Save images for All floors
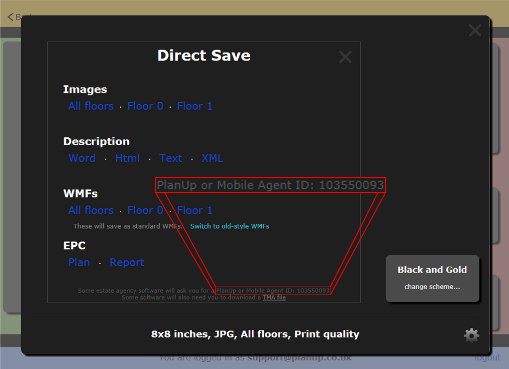509x369 pixels. [x=91, y=106]
